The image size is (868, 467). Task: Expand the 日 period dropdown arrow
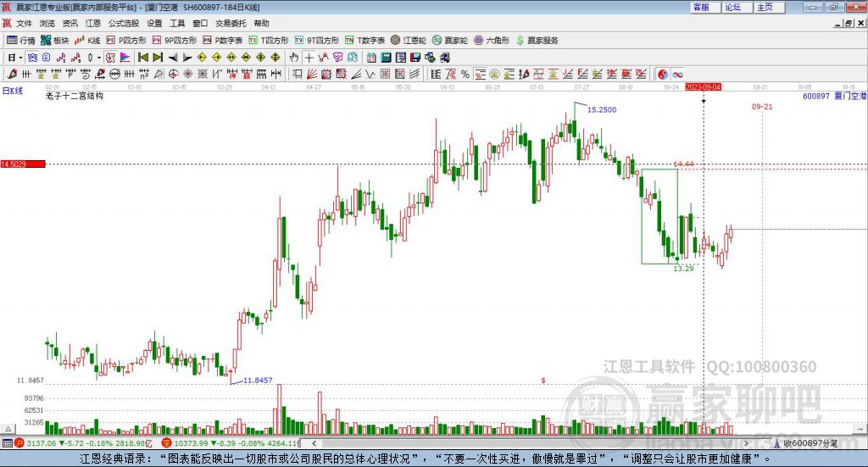coord(20,58)
